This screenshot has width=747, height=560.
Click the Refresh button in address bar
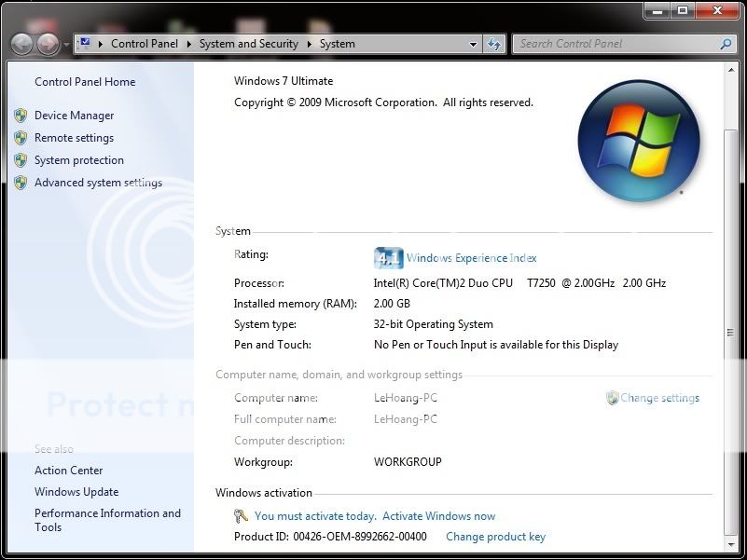click(x=494, y=45)
